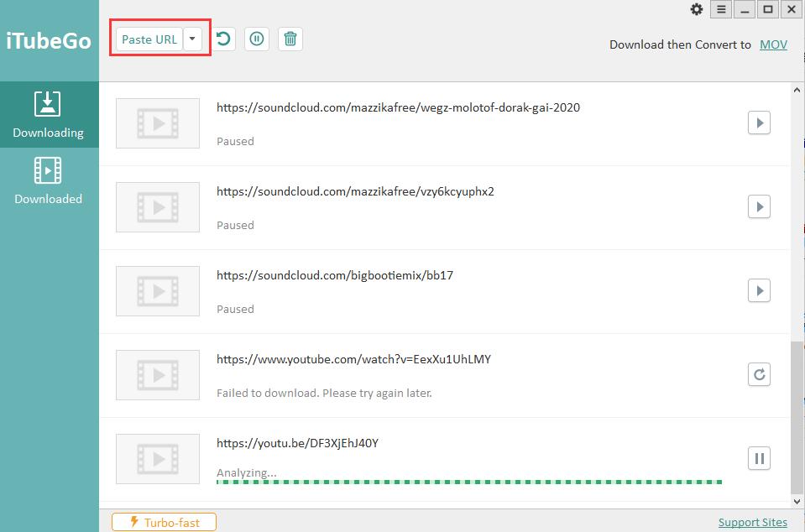Open settings via the gear icon
Viewport: 805px width, 532px height.
(697, 9)
